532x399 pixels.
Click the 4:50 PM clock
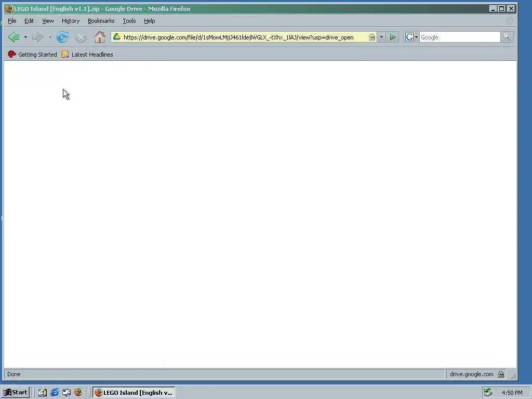point(512,393)
